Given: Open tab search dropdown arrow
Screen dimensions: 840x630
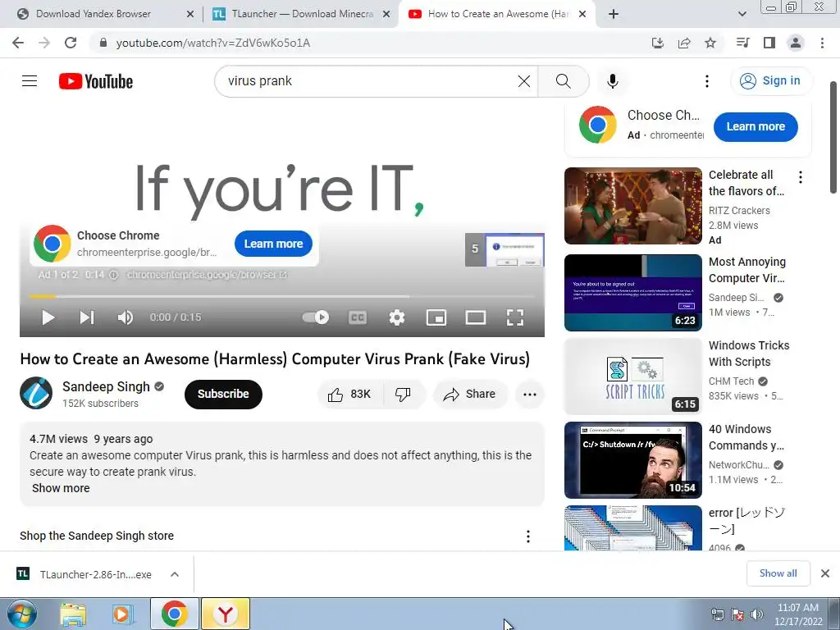Looking at the screenshot, I should 742,15.
